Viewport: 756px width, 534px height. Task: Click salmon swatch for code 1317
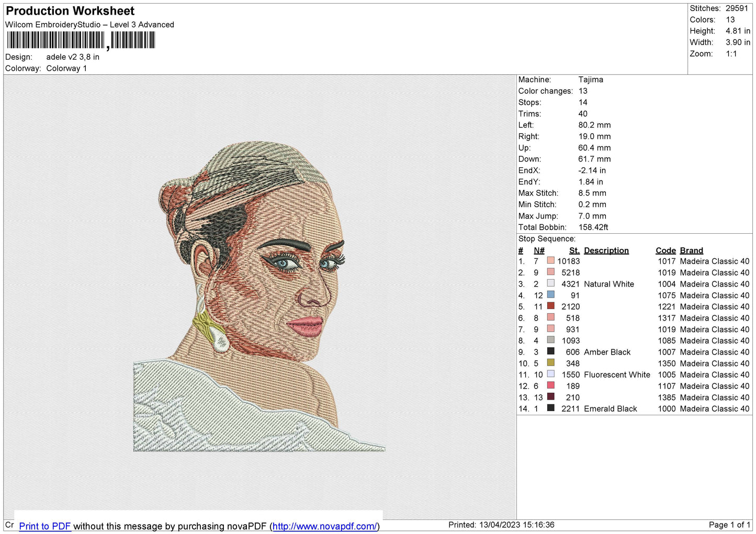[x=550, y=317]
